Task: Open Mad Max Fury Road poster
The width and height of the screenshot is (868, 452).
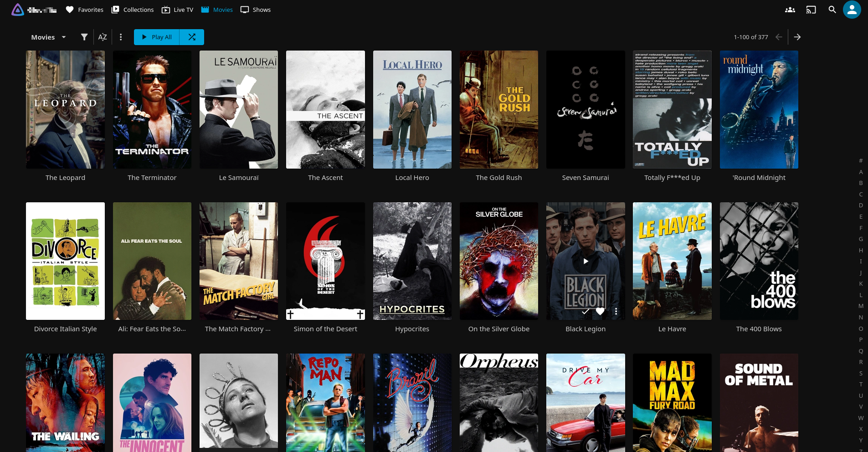Action: click(672, 403)
